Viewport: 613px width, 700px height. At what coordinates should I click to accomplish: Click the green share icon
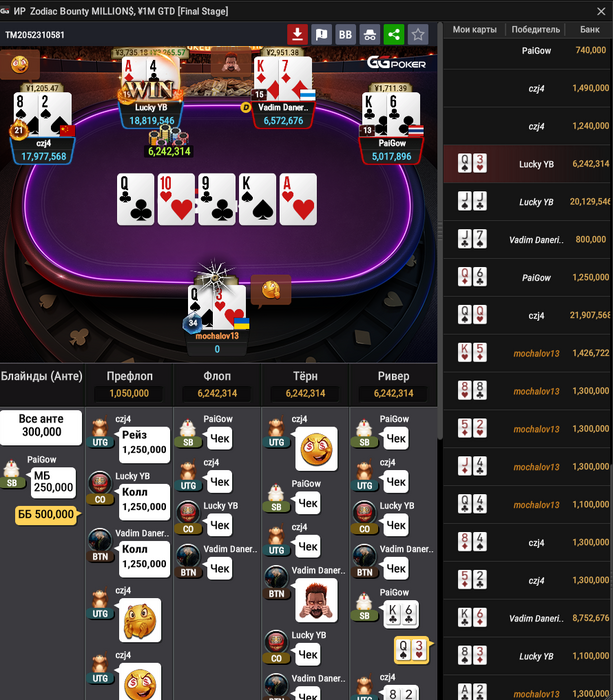click(x=394, y=34)
